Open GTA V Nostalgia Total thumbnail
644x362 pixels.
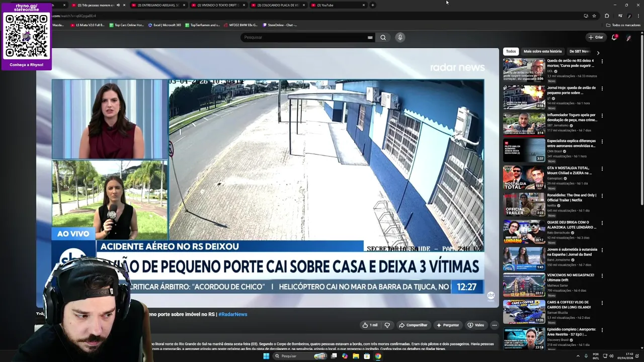click(524, 177)
